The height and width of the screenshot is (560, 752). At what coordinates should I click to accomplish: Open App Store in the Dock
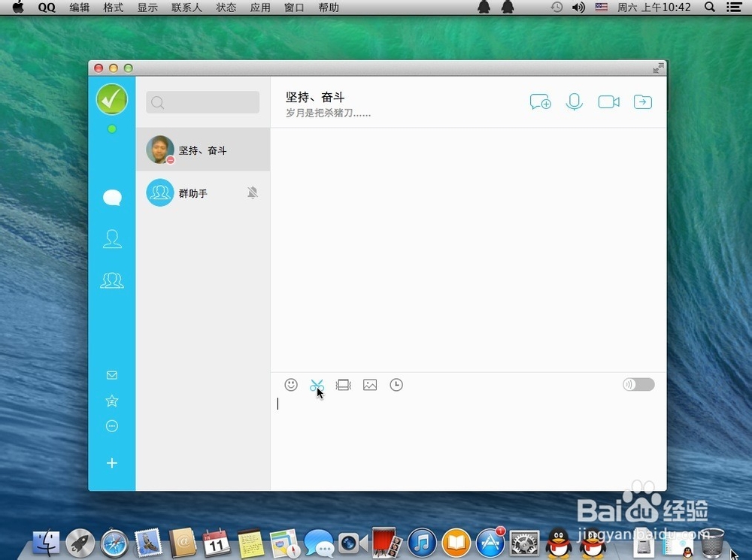(490, 543)
